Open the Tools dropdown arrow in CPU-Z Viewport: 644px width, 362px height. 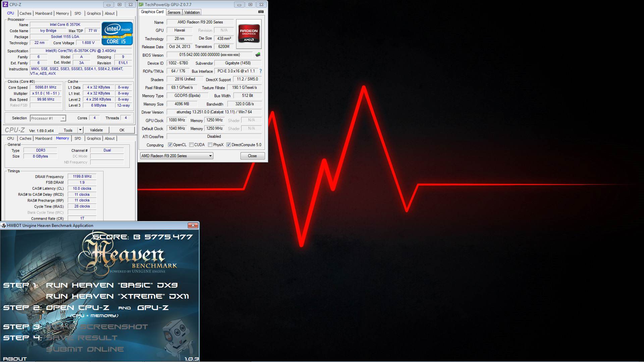[x=80, y=130]
